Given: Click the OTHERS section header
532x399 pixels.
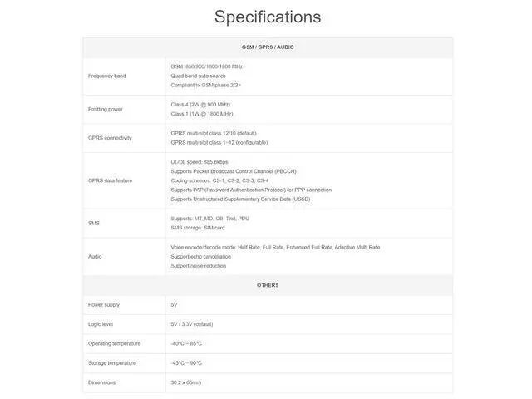Looking at the screenshot, I should 268,285.
